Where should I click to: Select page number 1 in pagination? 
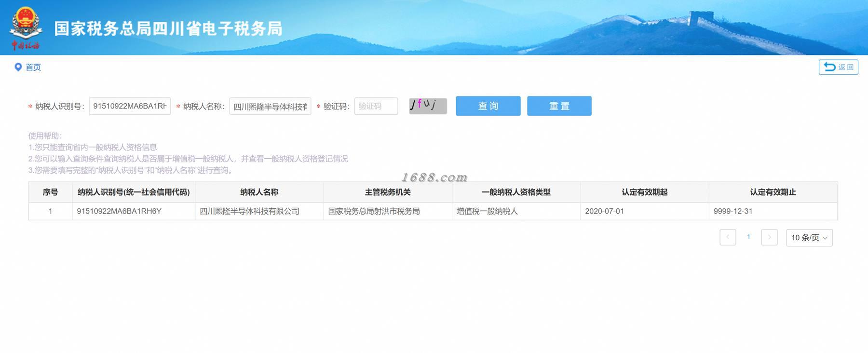click(x=748, y=237)
